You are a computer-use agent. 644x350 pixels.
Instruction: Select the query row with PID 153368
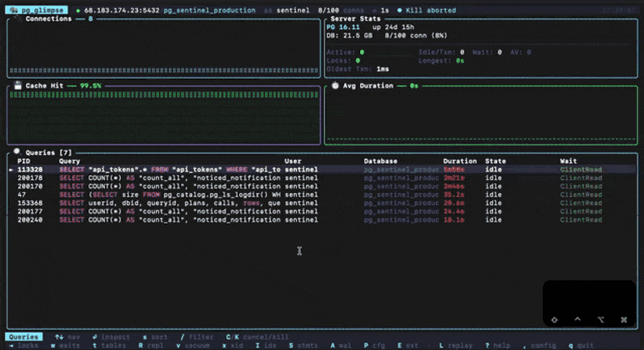[322, 203]
